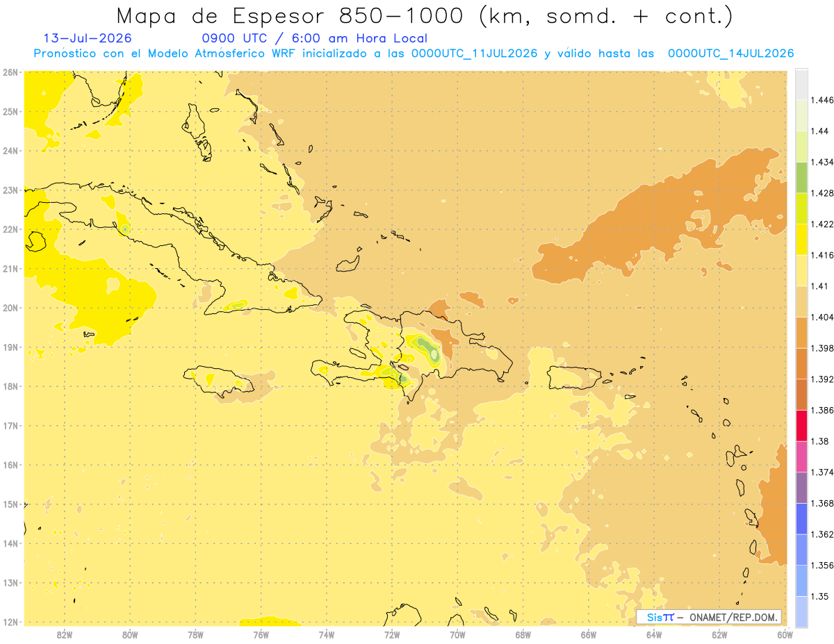This screenshot has height=644, width=834.
Task: Click the colorbar value '1.398'
Action: point(823,348)
